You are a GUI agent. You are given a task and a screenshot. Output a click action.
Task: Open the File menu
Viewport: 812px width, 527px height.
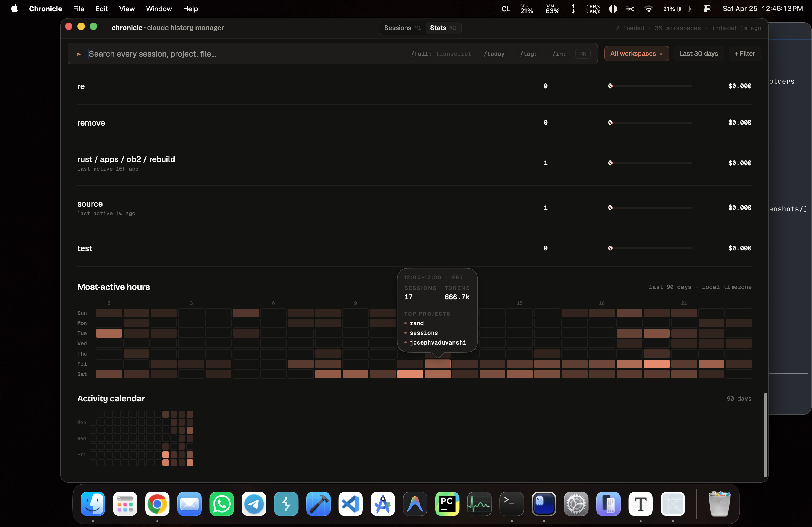(78, 9)
